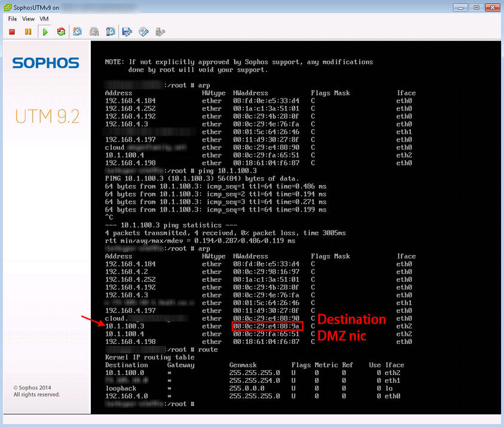Click the 255.0.0.0 genmask value
This screenshot has height=427, width=504.
click(x=247, y=388)
